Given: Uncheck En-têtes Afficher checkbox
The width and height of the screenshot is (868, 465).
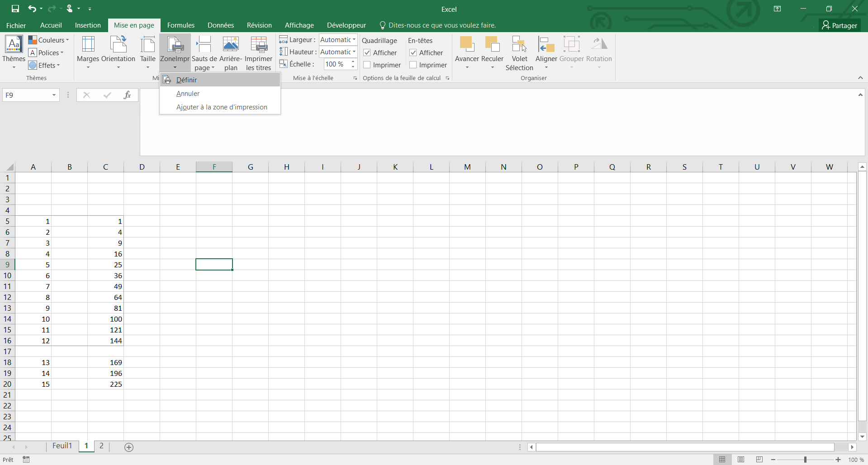Looking at the screenshot, I should [x=413, y=53].
